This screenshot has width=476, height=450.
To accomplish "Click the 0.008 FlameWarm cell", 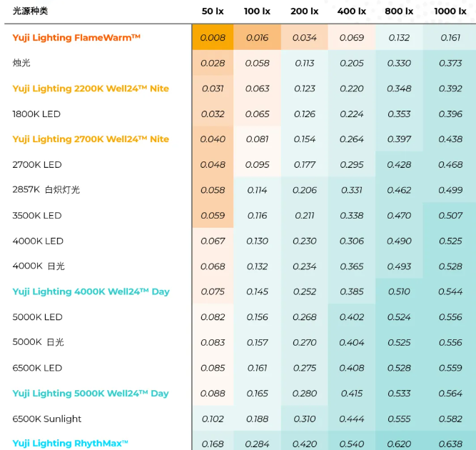I will point(213,38).
